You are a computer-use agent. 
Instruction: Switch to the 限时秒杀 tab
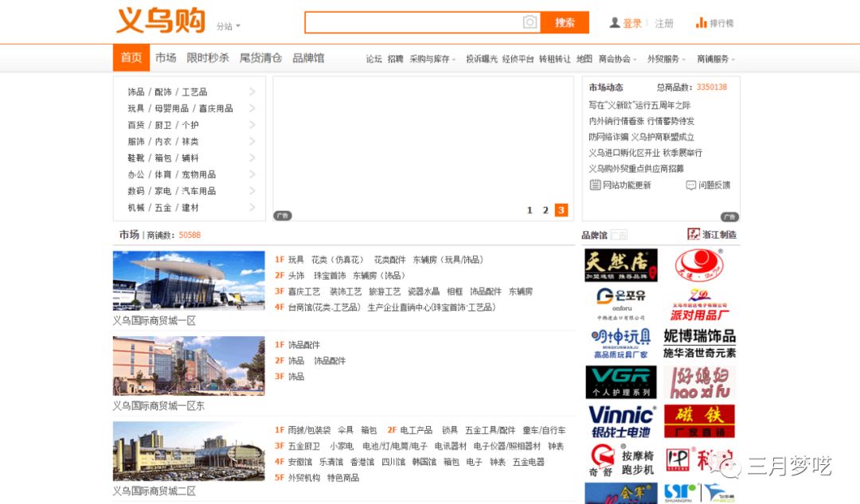pyautogui.click(x=208, y=58)
